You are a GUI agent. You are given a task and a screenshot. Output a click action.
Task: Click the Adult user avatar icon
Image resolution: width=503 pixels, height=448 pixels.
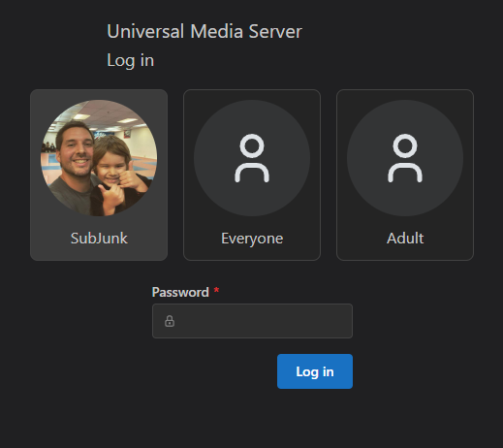pos(405,158)
